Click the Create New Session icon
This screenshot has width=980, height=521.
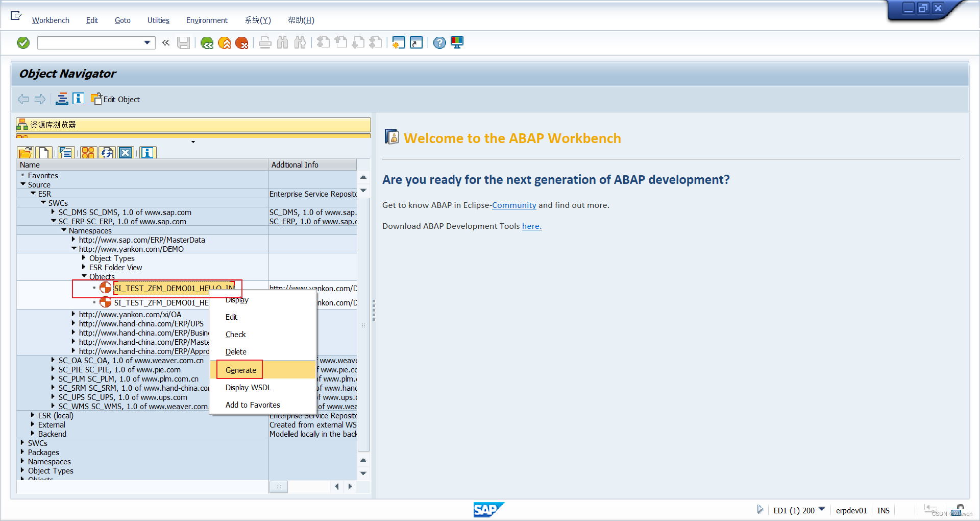point(399,43)
